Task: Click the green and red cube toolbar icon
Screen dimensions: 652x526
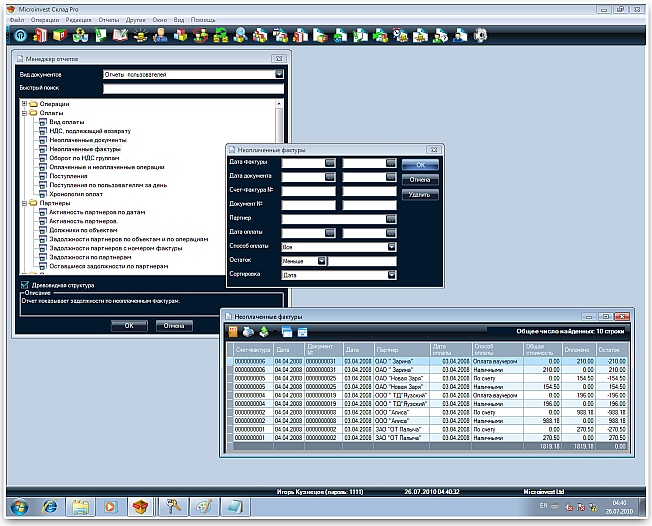Action: [60, 35]
